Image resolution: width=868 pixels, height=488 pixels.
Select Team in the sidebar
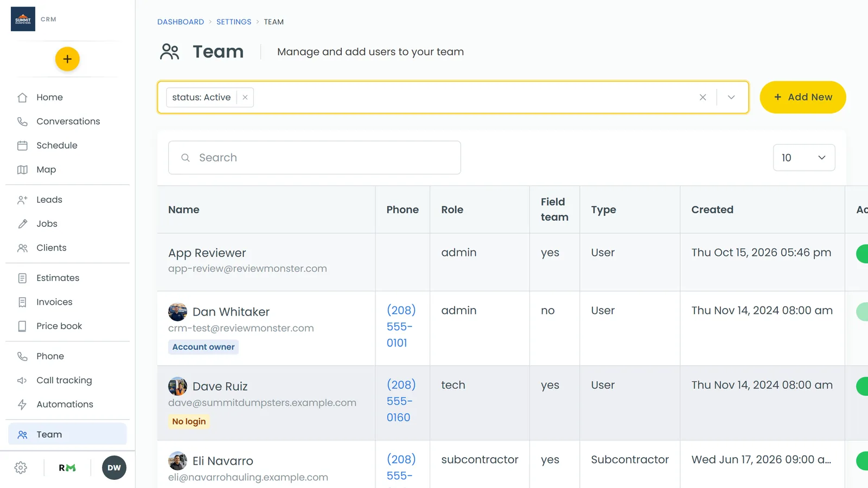[67, 434]
